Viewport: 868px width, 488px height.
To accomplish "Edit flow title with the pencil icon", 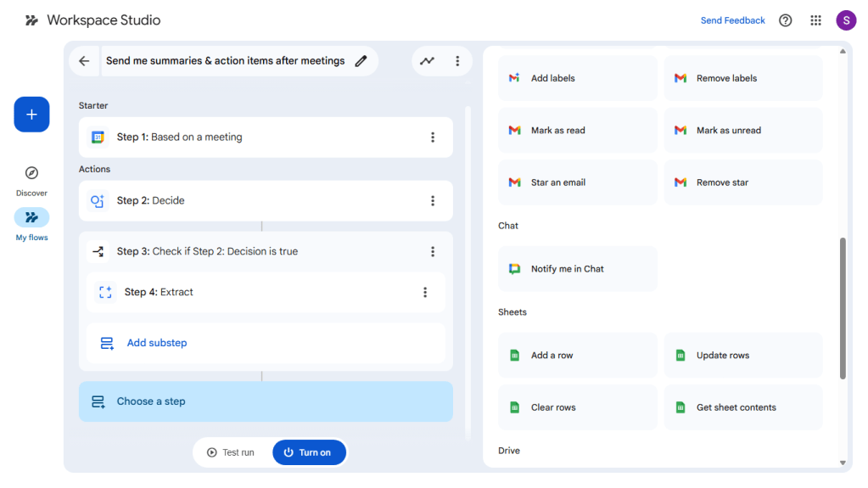I will click(x=361, y=61).
